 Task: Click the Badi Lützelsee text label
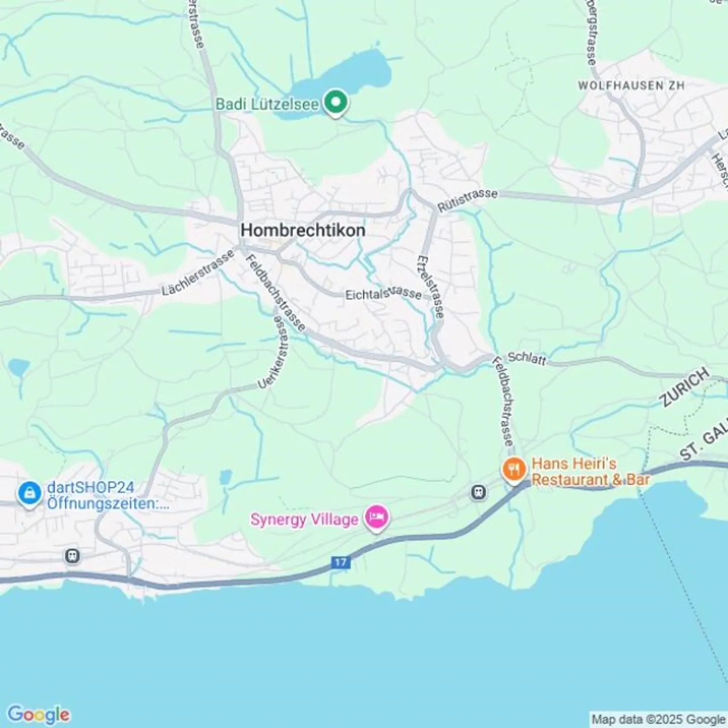click(267, 104)
